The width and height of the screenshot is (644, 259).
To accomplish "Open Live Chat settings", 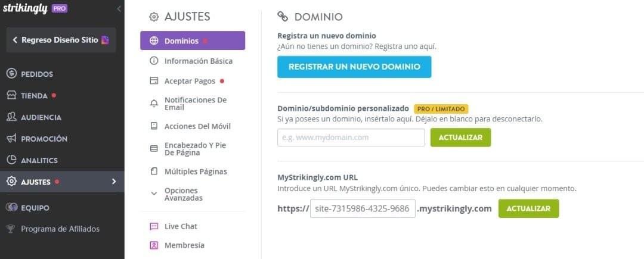I will click(x=181, y=226).
